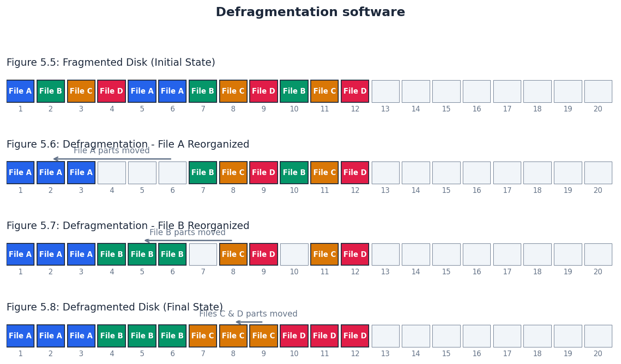621x364 pixels.
Task: Click slot number 20 under the final state
Action: [598, 354]
